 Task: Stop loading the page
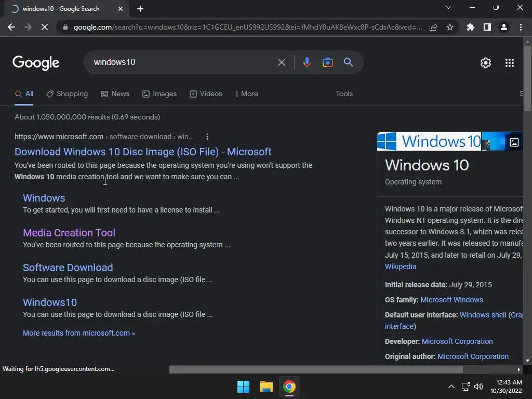45,27
